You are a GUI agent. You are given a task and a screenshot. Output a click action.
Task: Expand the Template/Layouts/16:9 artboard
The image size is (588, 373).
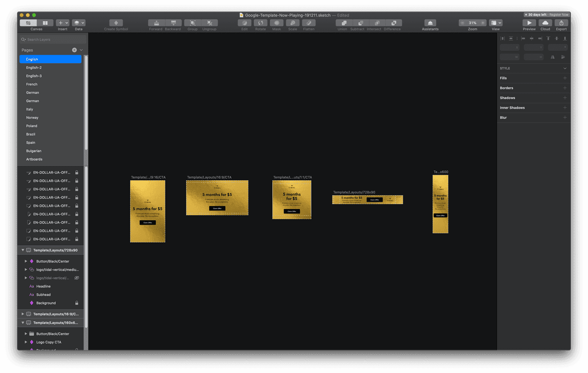coord(23,314)
